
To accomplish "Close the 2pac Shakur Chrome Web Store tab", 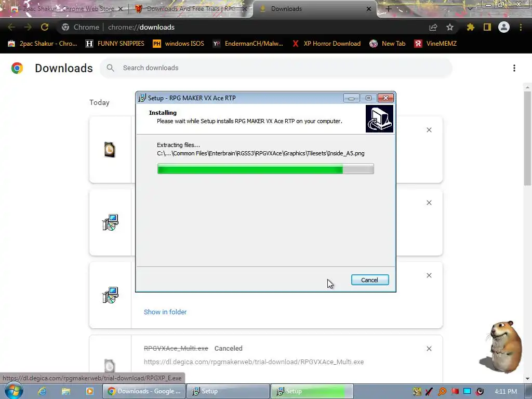I will coord(121,9).
